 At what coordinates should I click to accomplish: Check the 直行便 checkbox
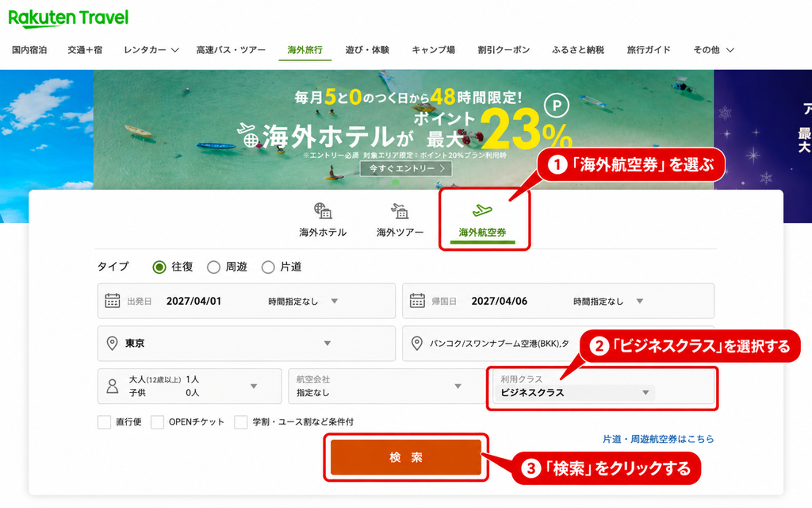(x=104, y=422)
